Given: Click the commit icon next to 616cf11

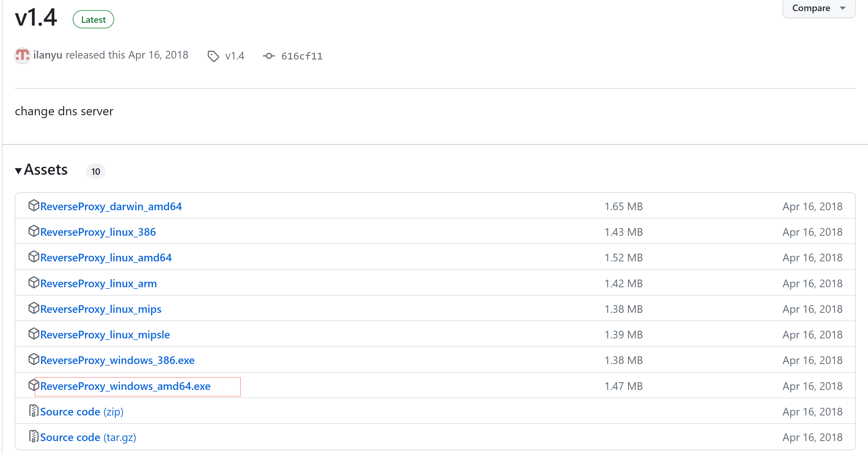Looking at the screenshot, I should (269, 56).
